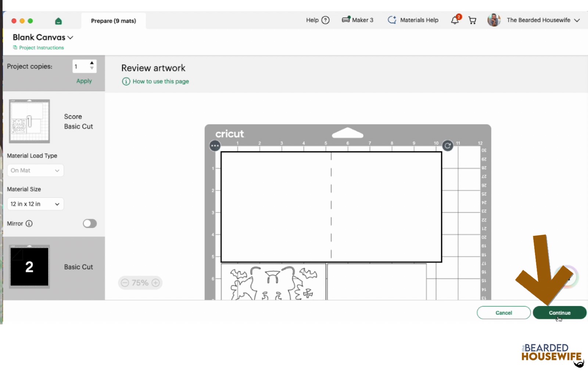588x374 pixels.
Task: Click the info icon beside How to use
Action: [126, 81]
